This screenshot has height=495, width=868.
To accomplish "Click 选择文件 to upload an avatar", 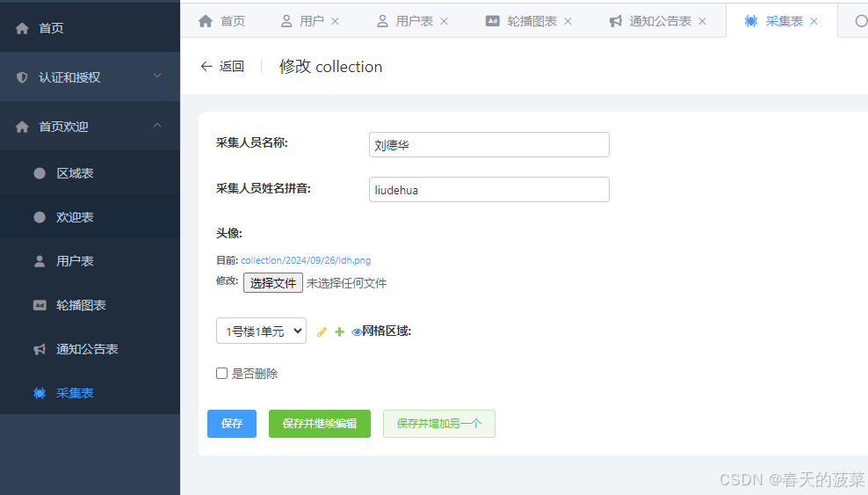I will pyautogui.click(x=273, y=283).
